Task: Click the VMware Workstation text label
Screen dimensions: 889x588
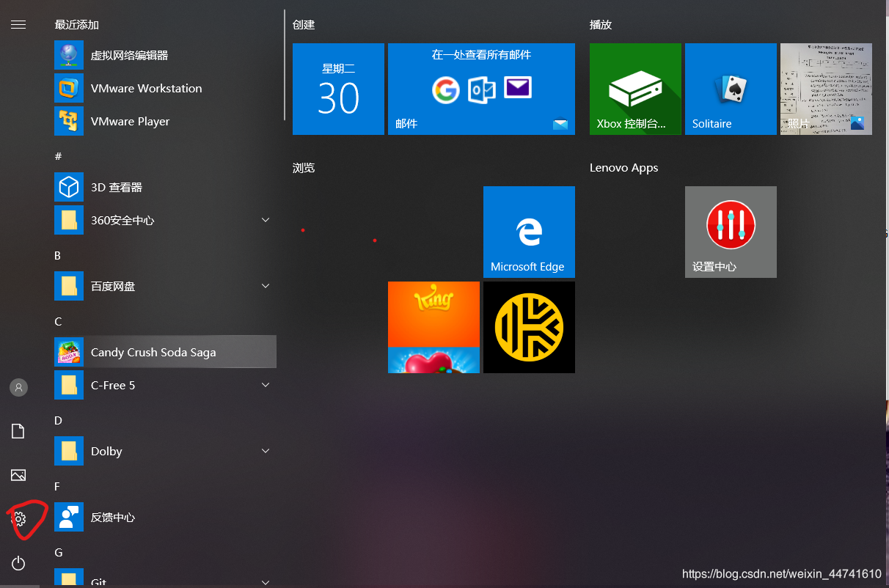Action: [x=147, y=88]
